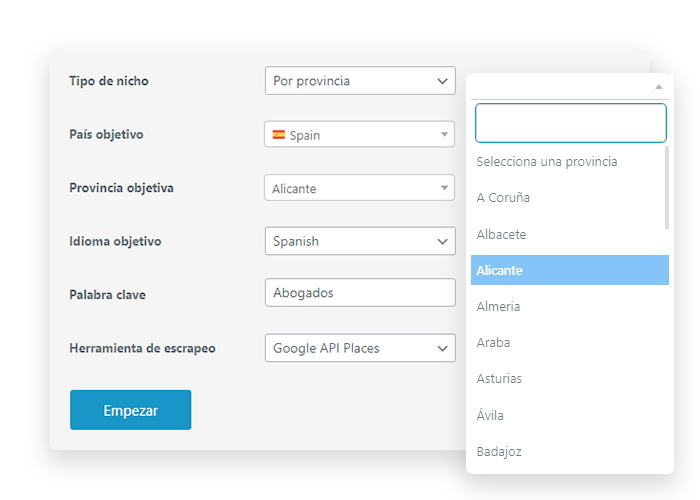Click the province list scrollbar

(x=667, y=188)
